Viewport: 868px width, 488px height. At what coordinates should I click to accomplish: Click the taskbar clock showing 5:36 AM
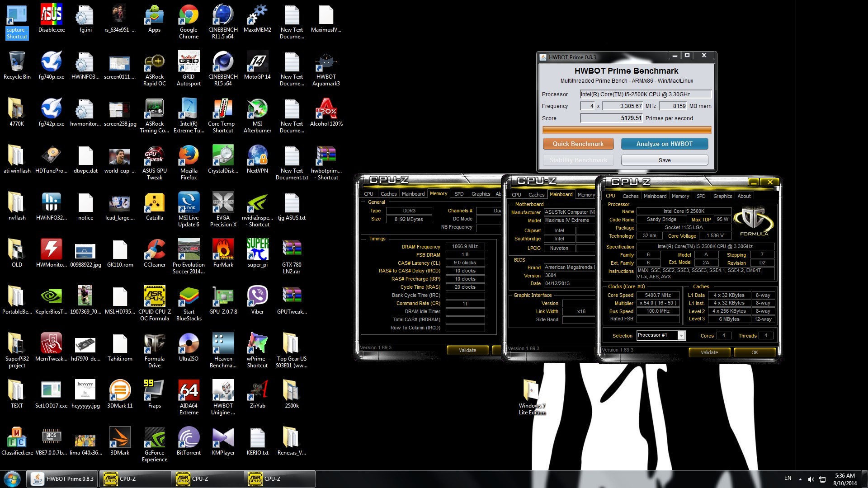[x=845, y=479]
